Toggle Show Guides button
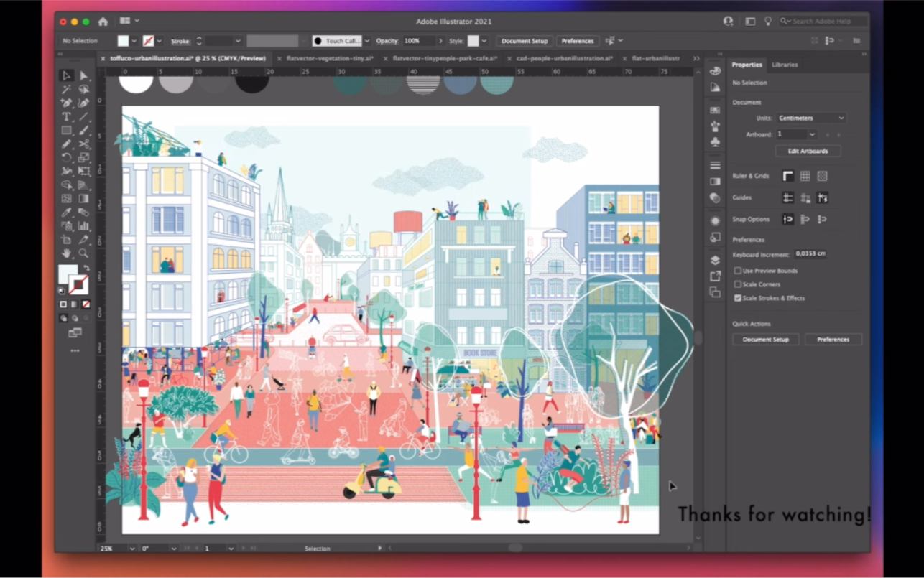Screen dimensions: 924x578 [788, 197]
